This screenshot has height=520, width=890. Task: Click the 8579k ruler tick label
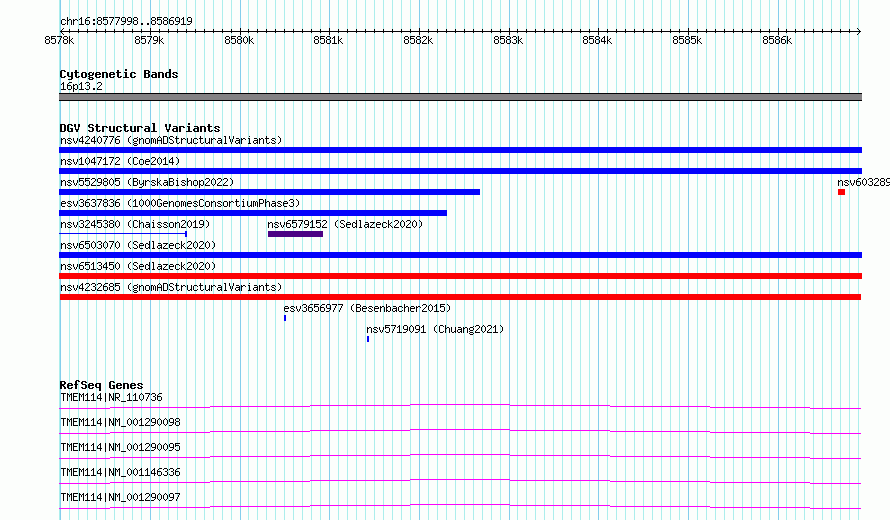click(x=149, y=40)
